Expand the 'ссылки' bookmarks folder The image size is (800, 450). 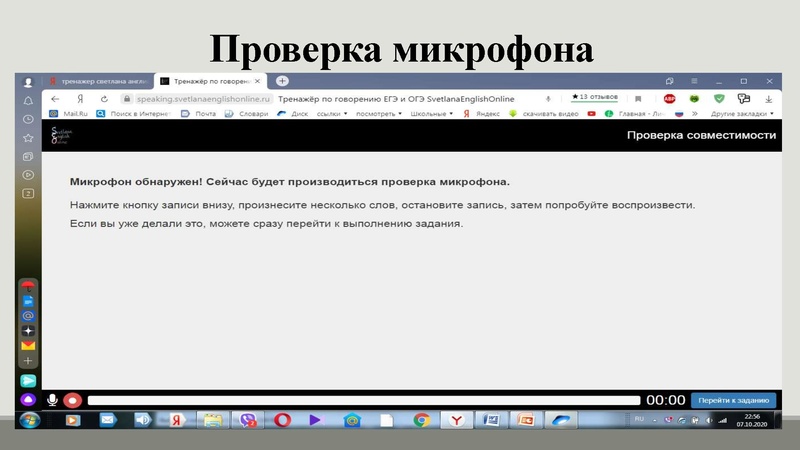coord(332,114)
